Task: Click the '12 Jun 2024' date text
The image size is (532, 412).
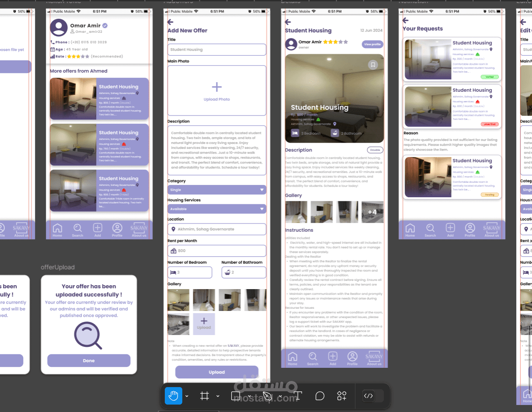Action: click(371, 30)
